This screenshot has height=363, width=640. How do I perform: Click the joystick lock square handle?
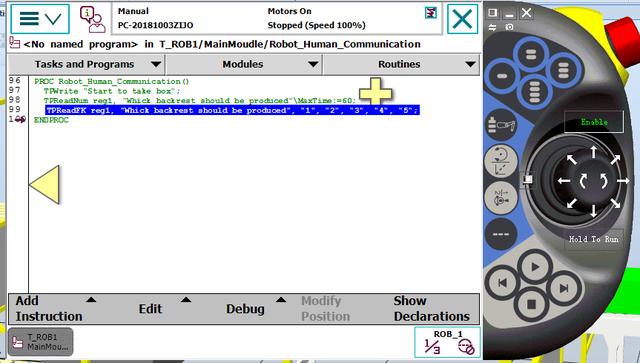(x=528, y=179)
